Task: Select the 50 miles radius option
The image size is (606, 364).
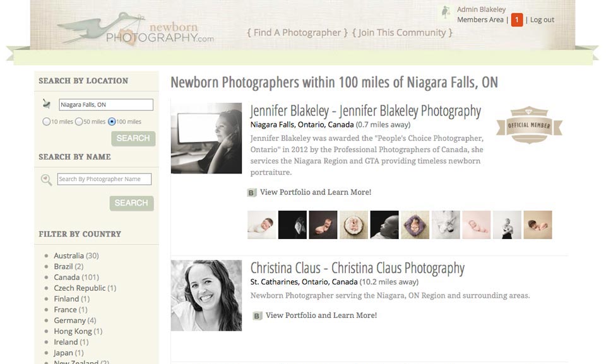Action: point(79,122)
